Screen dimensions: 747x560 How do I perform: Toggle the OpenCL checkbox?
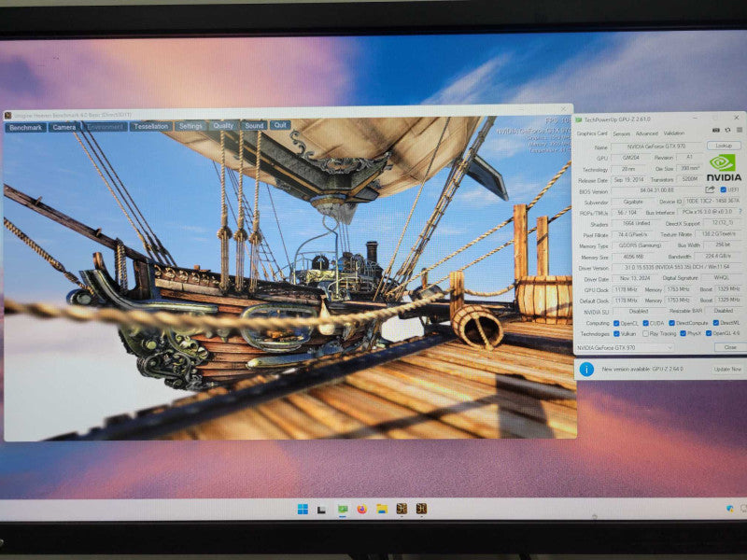(616, 323)
